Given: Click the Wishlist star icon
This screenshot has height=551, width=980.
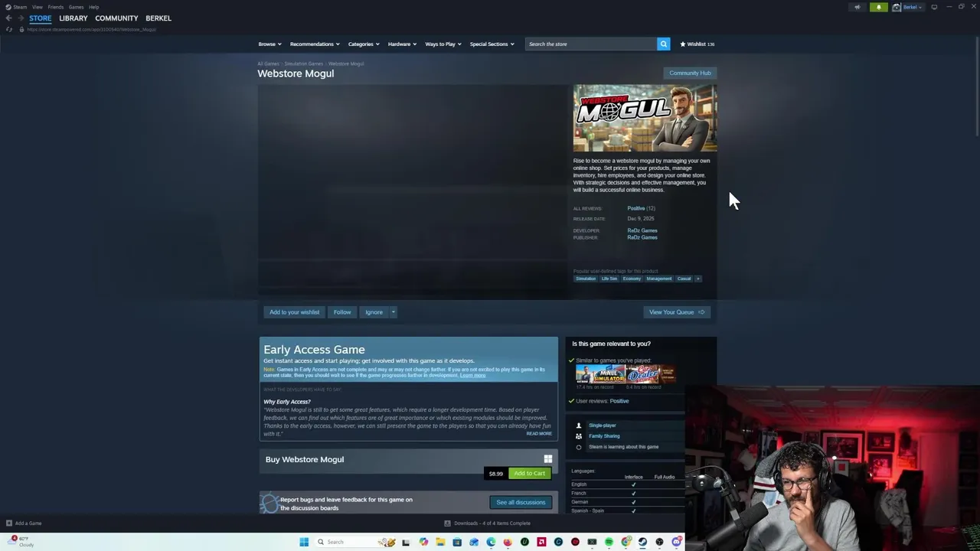Looking at the screenshot, I should tap(683, 44).
